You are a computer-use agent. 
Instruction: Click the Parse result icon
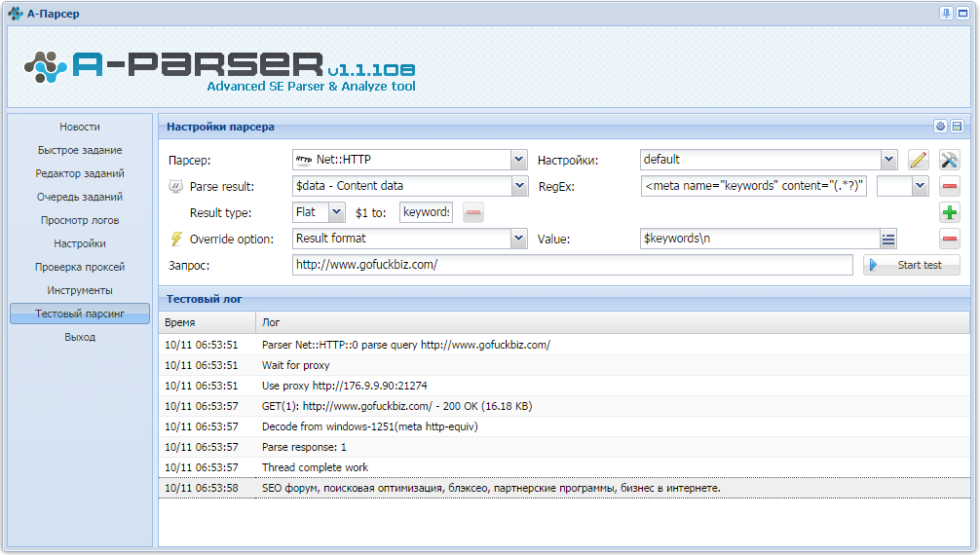(176, 186)
